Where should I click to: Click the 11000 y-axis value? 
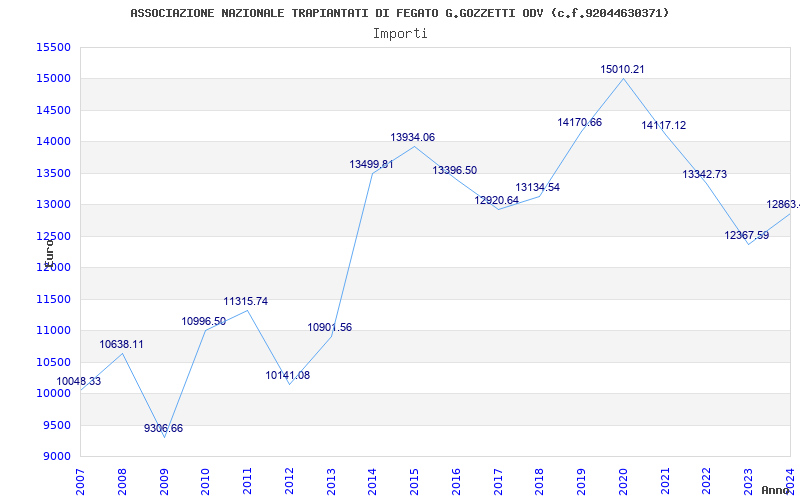[53, 331]
